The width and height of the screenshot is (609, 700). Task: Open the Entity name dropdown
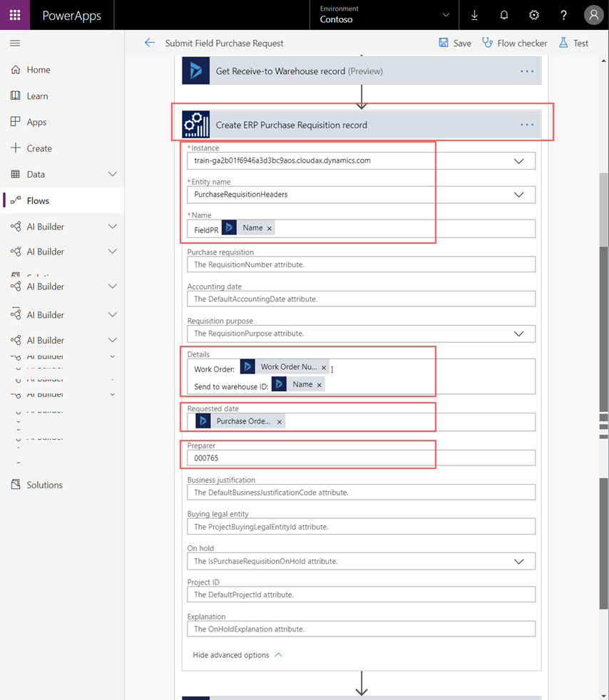tap(518, 195)
